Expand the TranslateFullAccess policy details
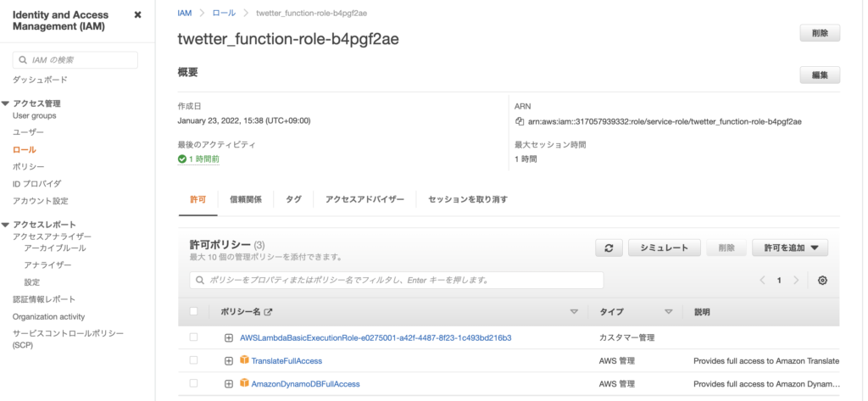 click(229, 361)
